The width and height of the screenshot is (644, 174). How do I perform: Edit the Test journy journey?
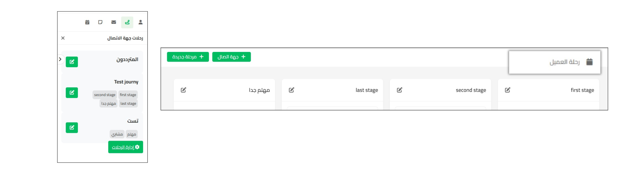pos(72,93)
